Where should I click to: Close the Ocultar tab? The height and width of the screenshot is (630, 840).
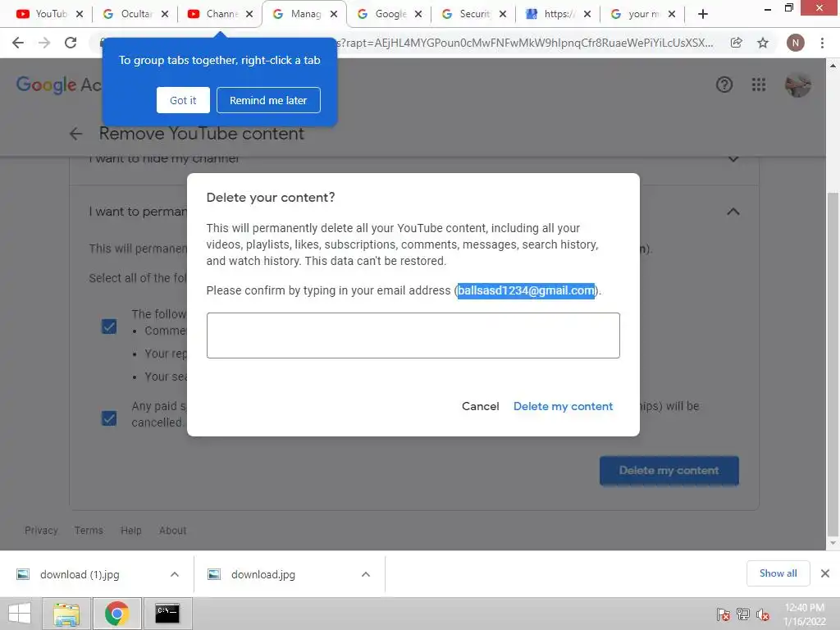click(164, 15)
